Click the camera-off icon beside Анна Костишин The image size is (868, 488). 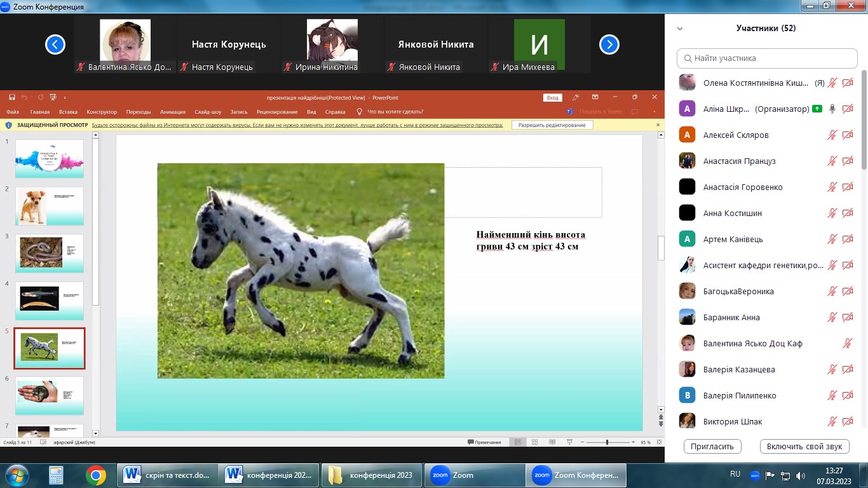point(847,213)
